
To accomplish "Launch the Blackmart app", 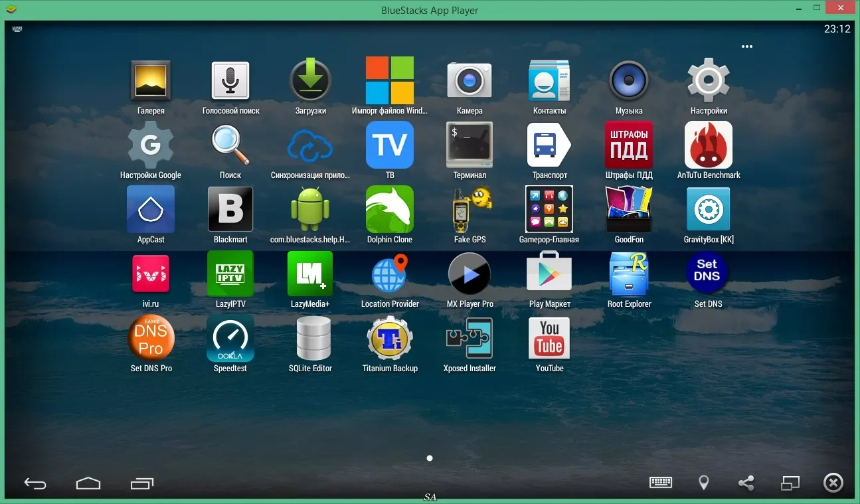I will click(x=230, y=209).
